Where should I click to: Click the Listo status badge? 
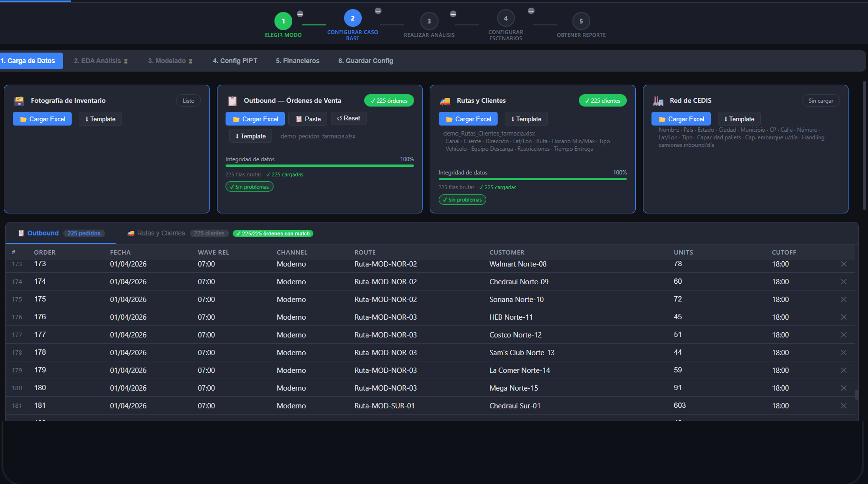(x=188, y=101)
